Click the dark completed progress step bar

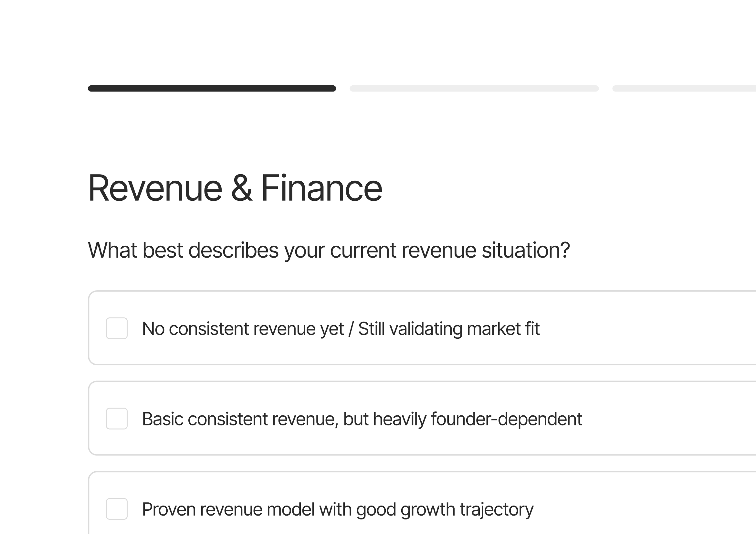click(212, 88)
